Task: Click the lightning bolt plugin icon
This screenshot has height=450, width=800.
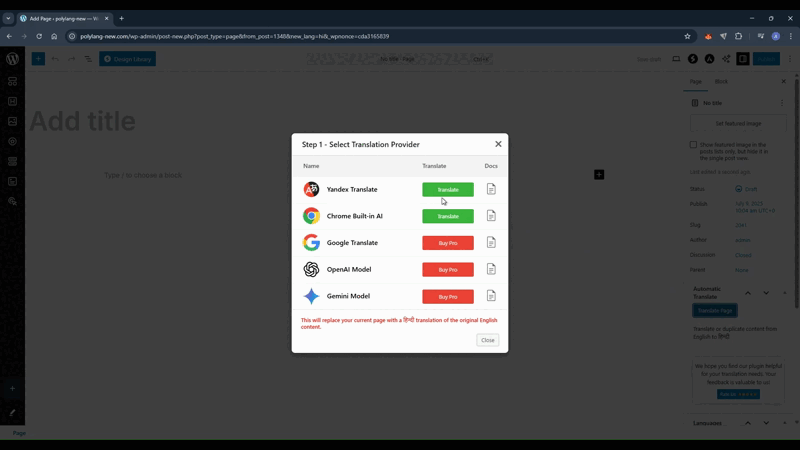Action: (x=692, y=59)
